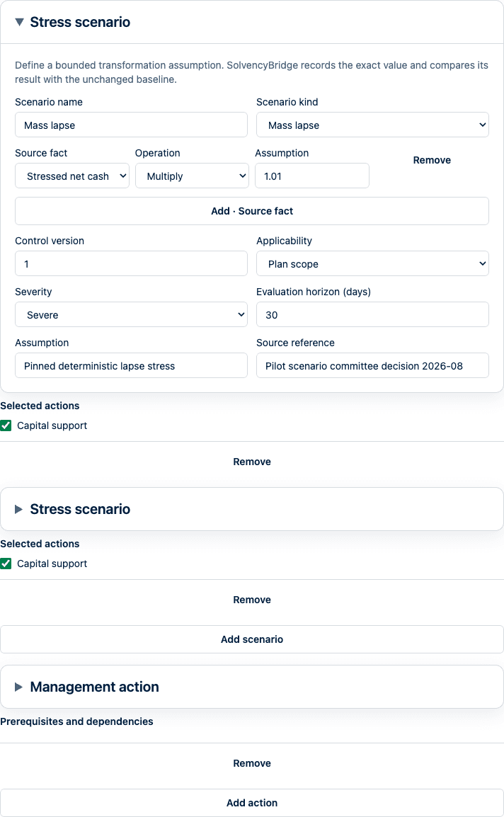Remove the Stressed net cash source fact row
This screenshot has height=817, width=504.
(432, 160)
